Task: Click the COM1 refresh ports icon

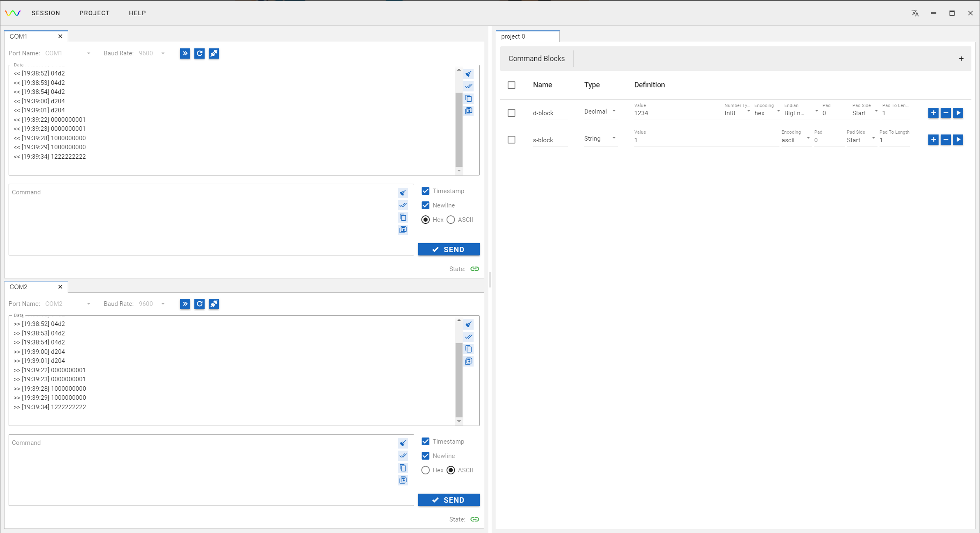Action: coord(199,53)
